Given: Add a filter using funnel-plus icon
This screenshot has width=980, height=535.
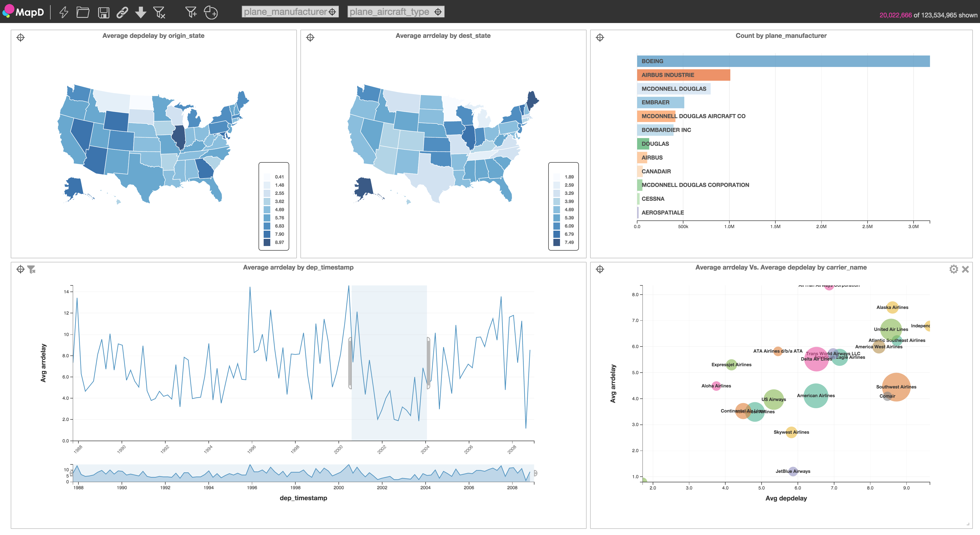Looking at the screenshot, I should point(191,12).
